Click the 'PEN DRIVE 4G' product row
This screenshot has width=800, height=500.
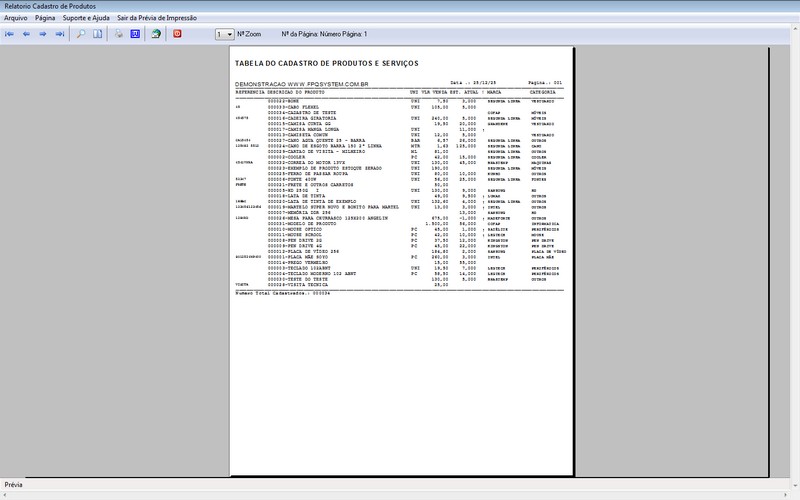(x=399, y=246)
